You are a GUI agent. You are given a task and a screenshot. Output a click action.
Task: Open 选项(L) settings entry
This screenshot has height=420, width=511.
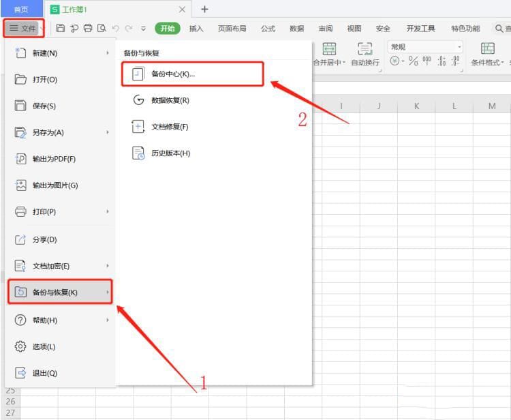pyautogui.click(x=60, y=346)
